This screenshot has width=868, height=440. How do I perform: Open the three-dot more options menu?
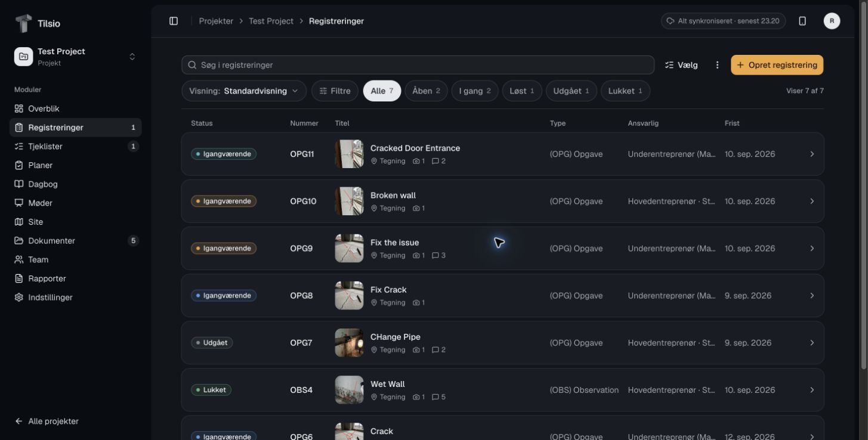pyautogui.click(x=717, y=65)
